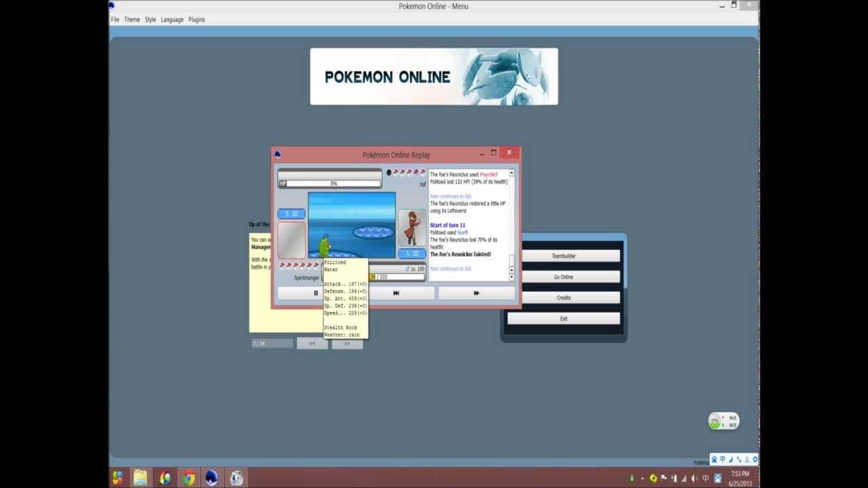The image size is (868, 488).
Task: Click the Pokemon Online logo banner
Action: coord(434,77)
